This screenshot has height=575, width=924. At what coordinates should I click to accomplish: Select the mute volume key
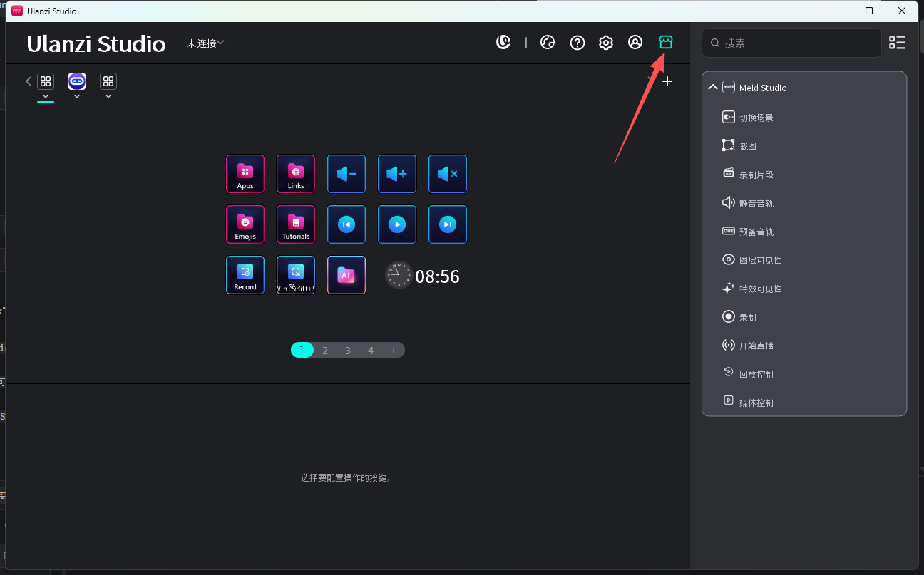tap(448, 174)
